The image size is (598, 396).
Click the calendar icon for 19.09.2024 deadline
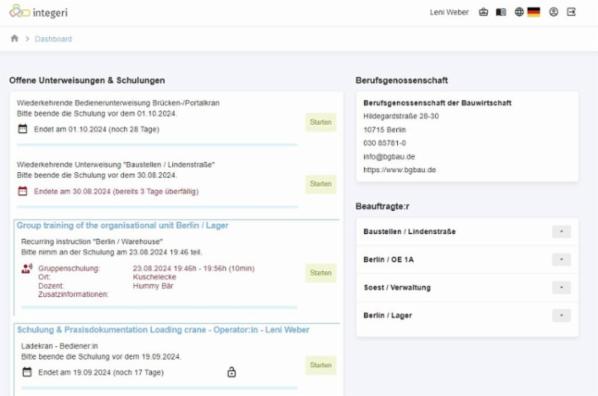(x=27, y=372)
